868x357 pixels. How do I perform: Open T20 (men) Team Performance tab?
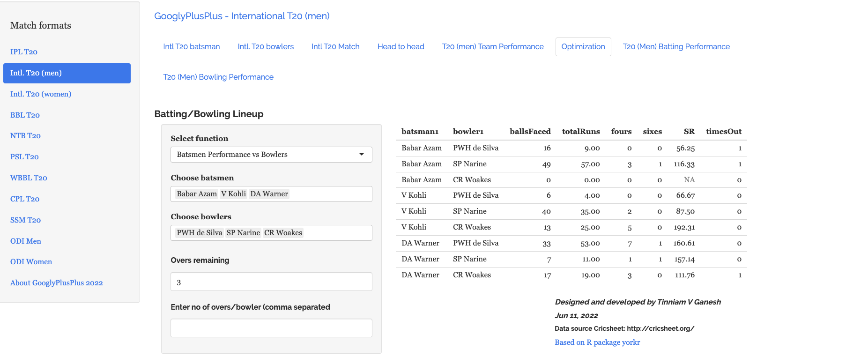pyautogui.click(x=493, y=47)
